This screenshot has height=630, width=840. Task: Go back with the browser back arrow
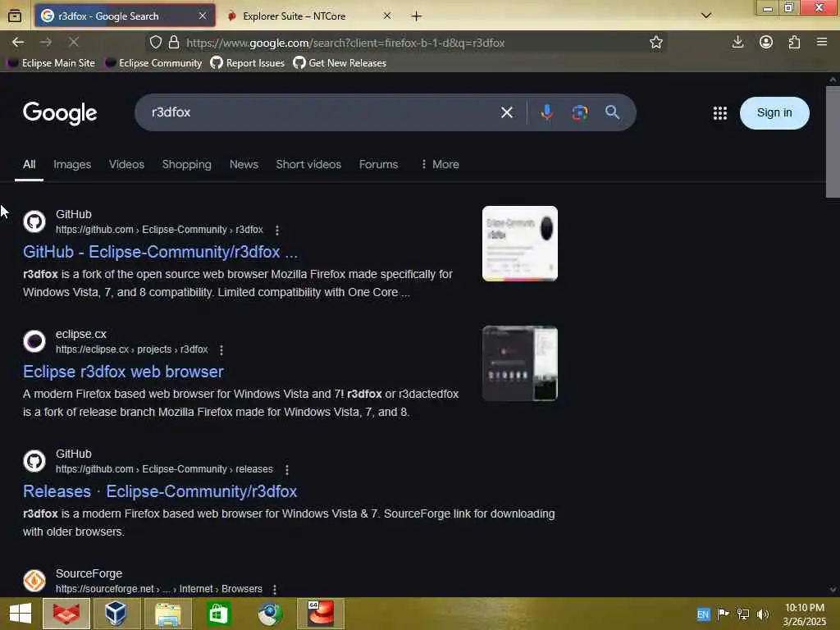18,42
